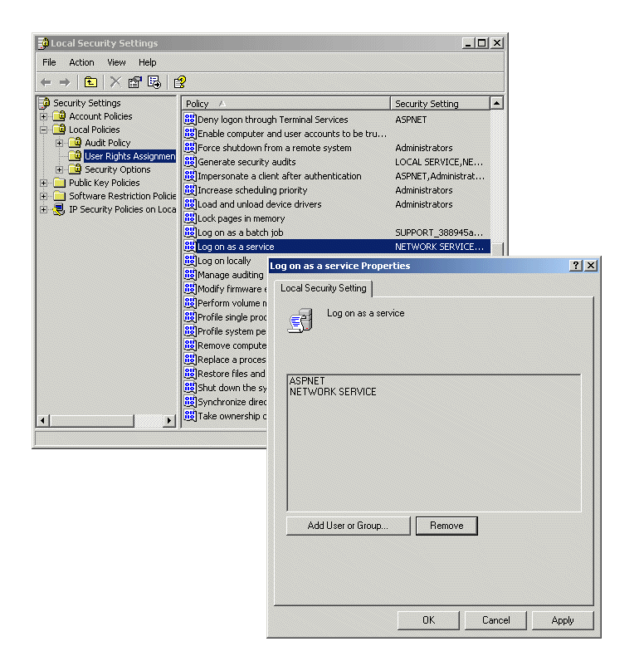Sort by the Policy column header
This screenshot has width=644, height=651.
[x=285, y=103]
